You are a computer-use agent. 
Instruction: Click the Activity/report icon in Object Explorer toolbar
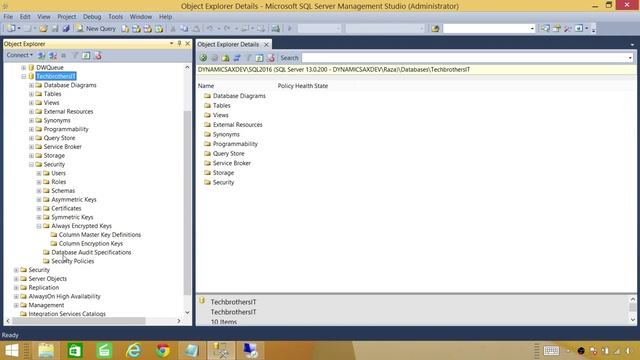pyautogui.click(x=98, y=56)
